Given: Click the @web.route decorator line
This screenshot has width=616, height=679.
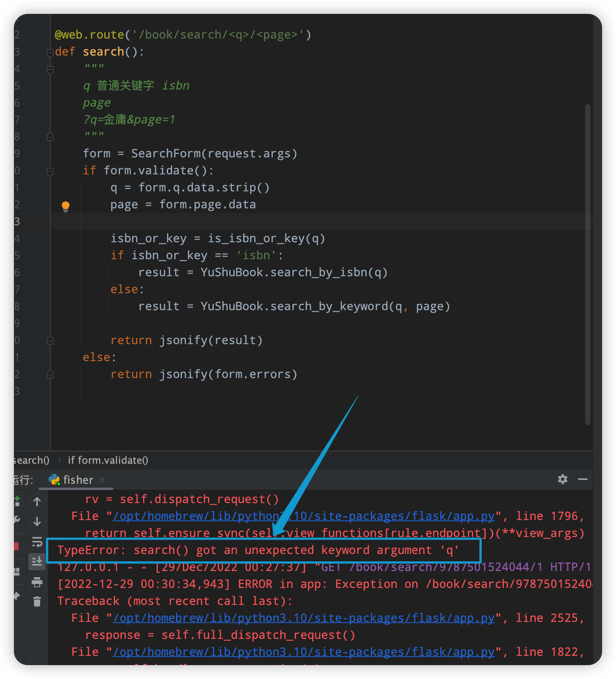Looking at the screenshot, I should tap(183, 35).
